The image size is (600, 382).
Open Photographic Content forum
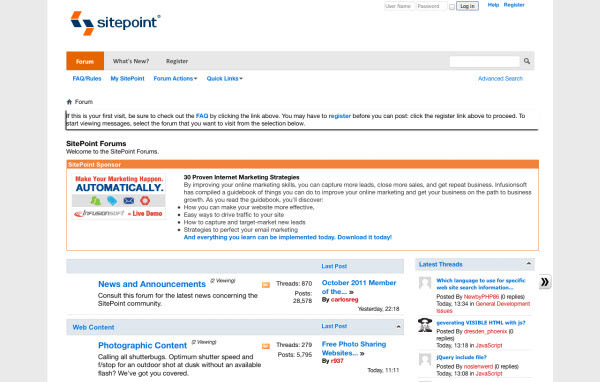[142, 345]
